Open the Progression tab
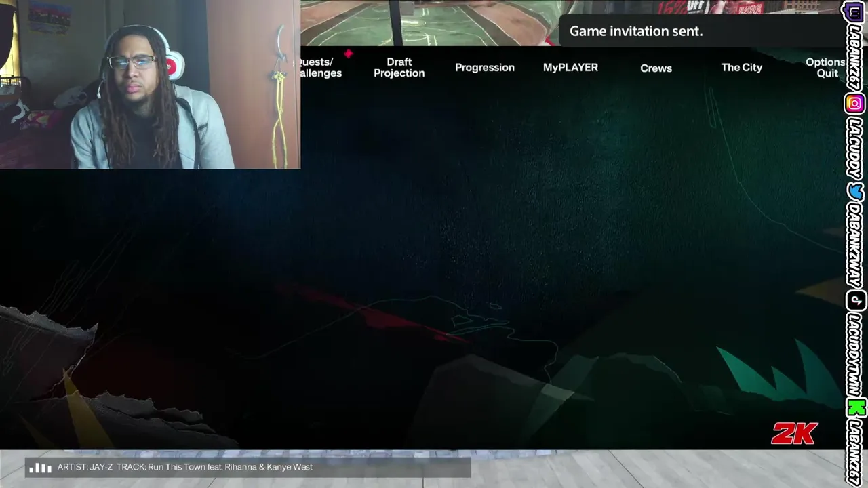868x488 pixels. point(484,68)
